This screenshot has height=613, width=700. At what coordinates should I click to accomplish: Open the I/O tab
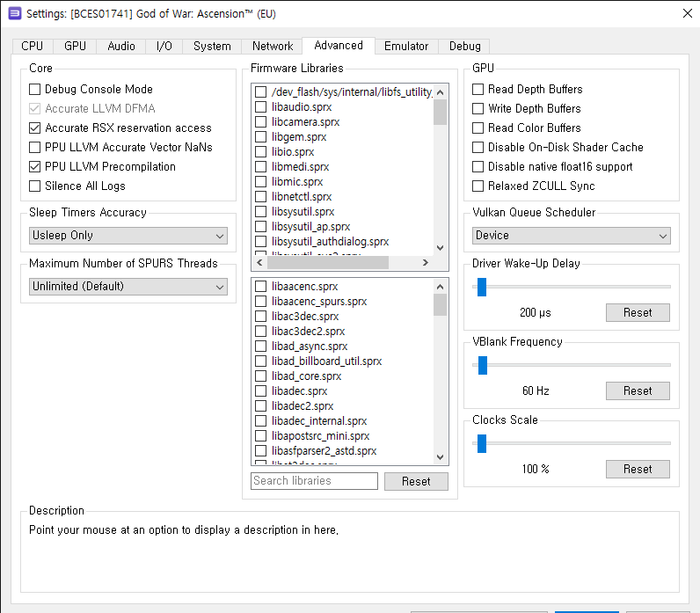pos(164,46)
